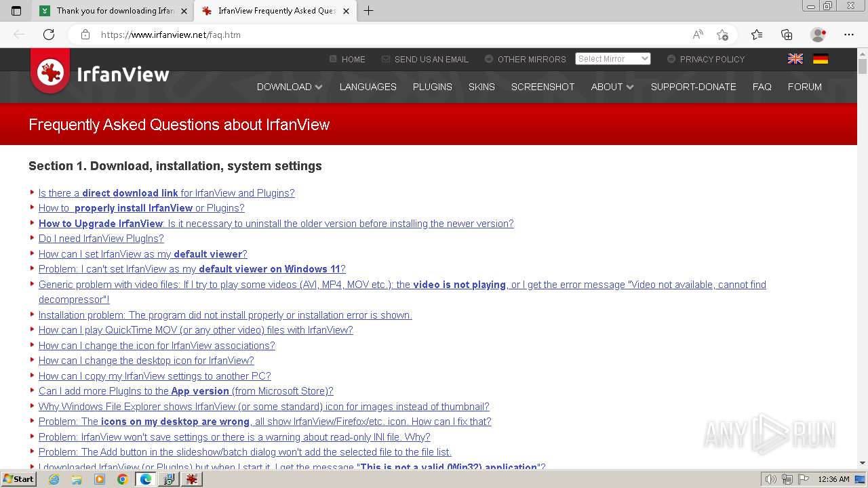Switch to 'Thank you for downloading' tab

tap(114, 11)
